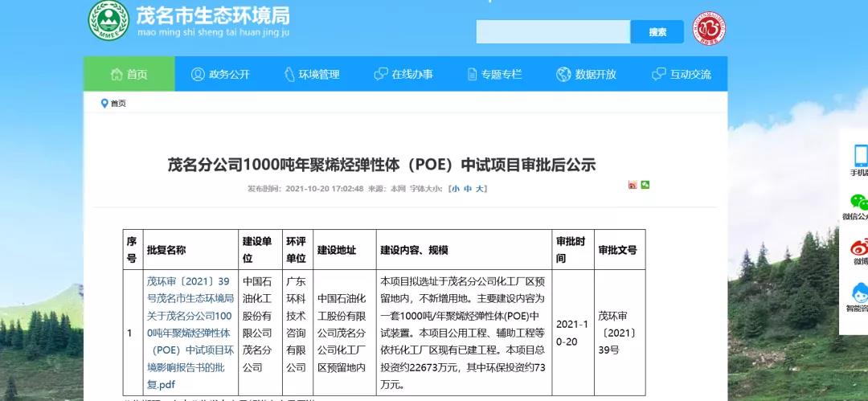Open the 茂环审〔2021〕39号 approval PDF link
This screenshot has width=868, height=401.
coord(190,333)
